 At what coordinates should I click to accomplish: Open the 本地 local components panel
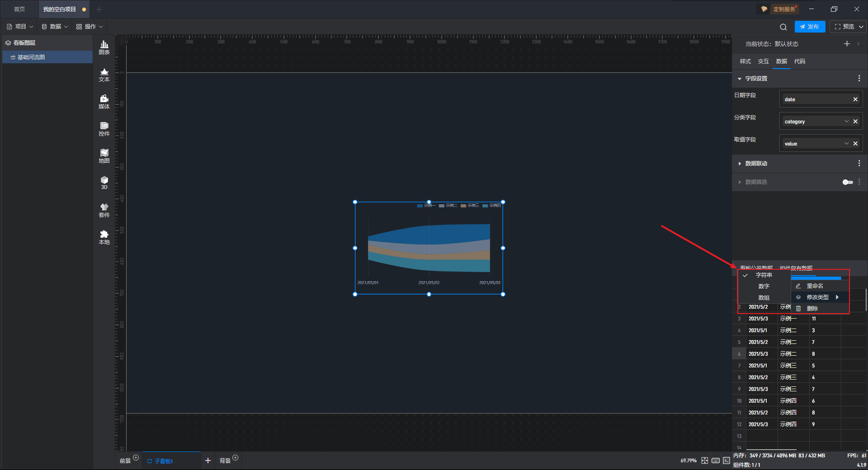pos(104,237)
